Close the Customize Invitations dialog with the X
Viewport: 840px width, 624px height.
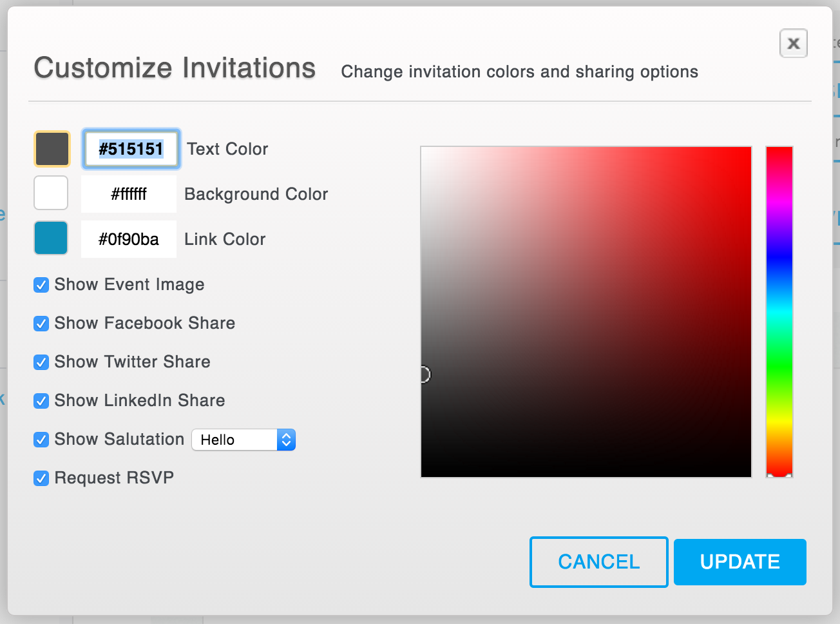[x=793, y=44]
